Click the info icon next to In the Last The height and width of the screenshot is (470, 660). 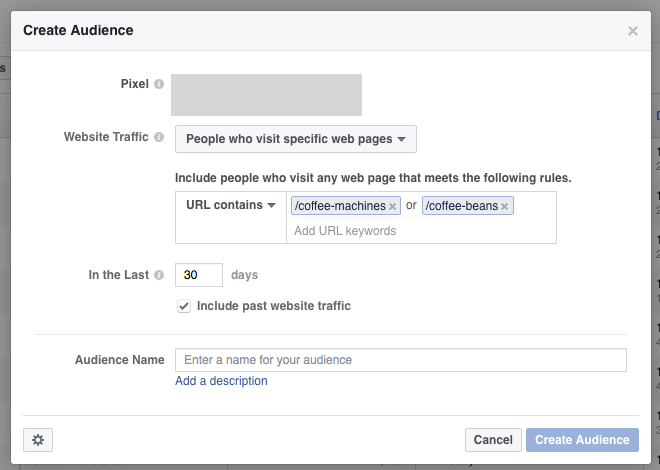159,275
